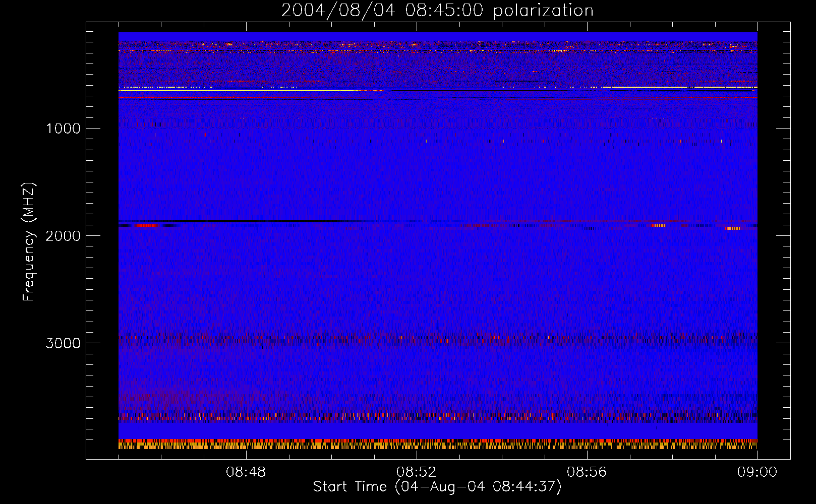The width and height of the screenshot is (816, 504).
Task: Click the 08:56 time tick label
Action: [587, 472]
